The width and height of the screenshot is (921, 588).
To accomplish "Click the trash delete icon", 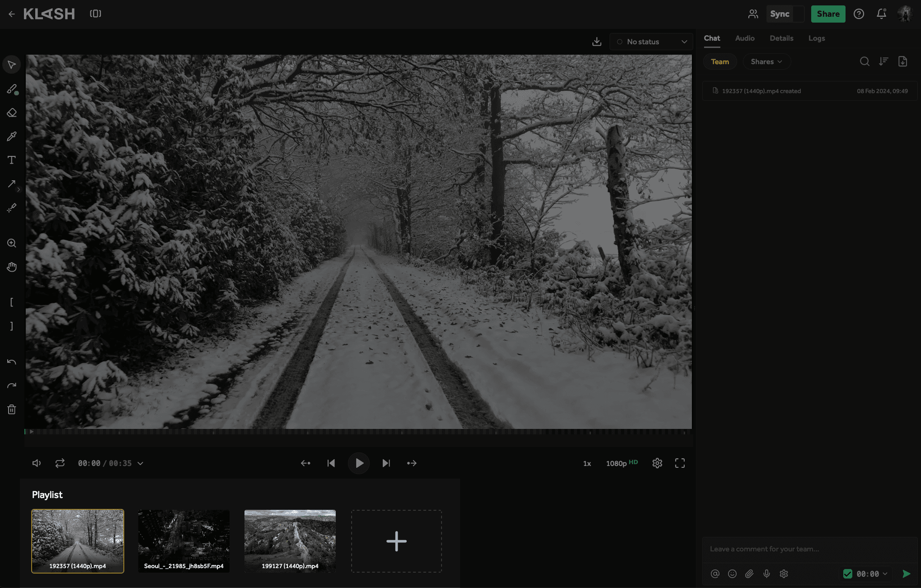I will (12, 409).
